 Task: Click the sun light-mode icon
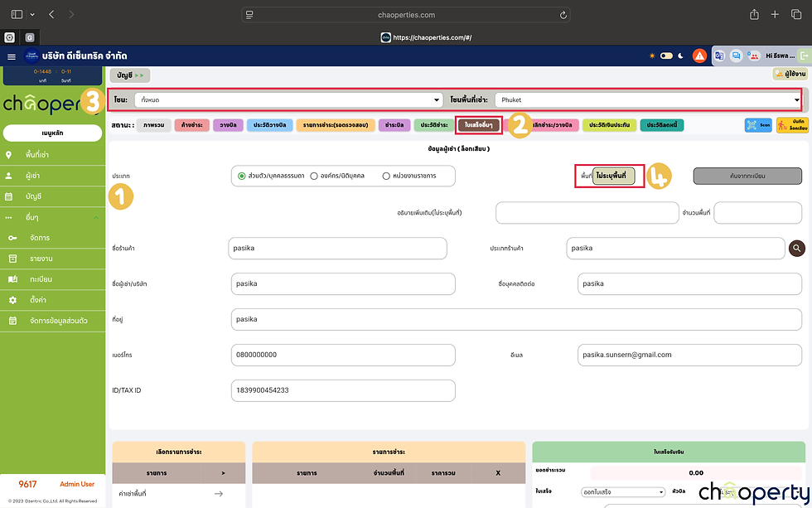[652, 56]
